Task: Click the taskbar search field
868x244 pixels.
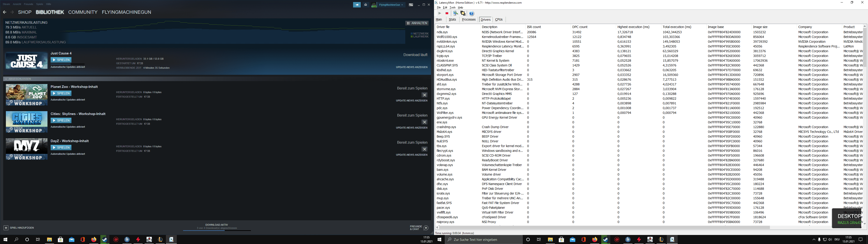Action: click(484, 240)
